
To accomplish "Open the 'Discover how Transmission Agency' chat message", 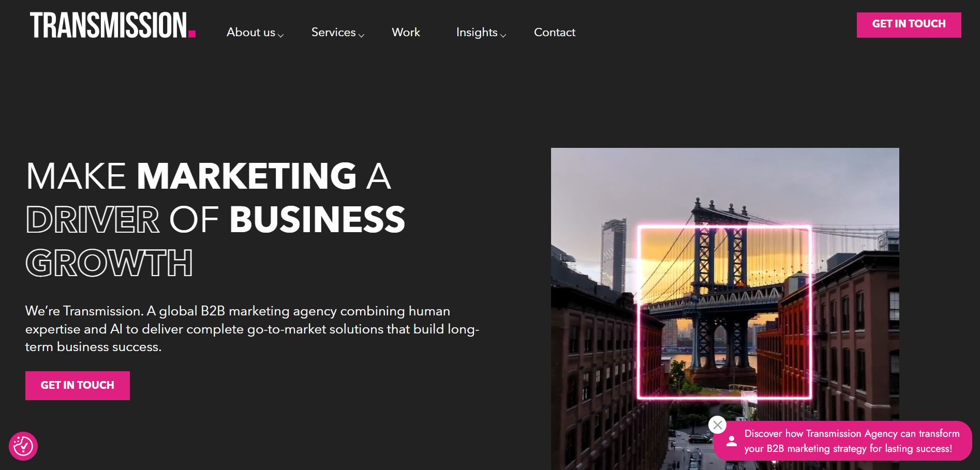I will [852, 441].
